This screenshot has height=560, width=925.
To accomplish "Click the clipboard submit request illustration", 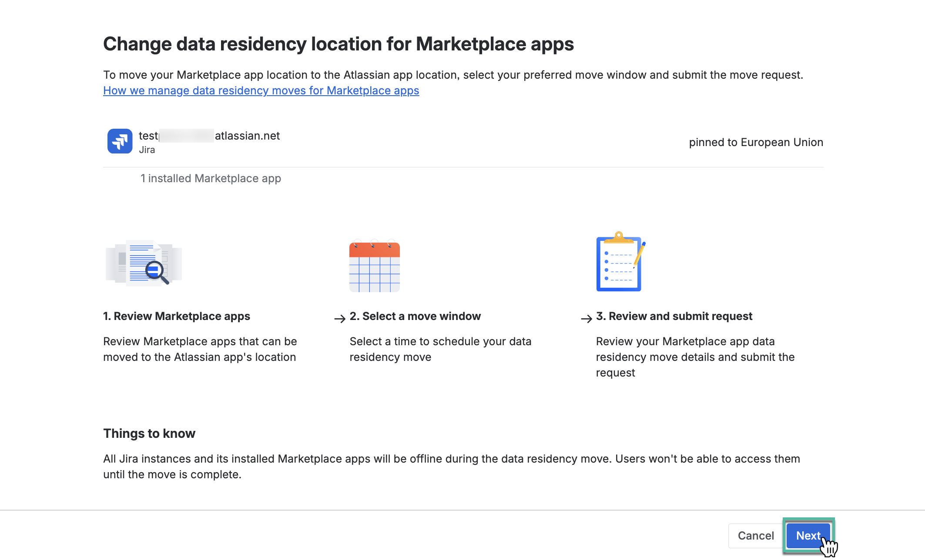I will (621, 262).
